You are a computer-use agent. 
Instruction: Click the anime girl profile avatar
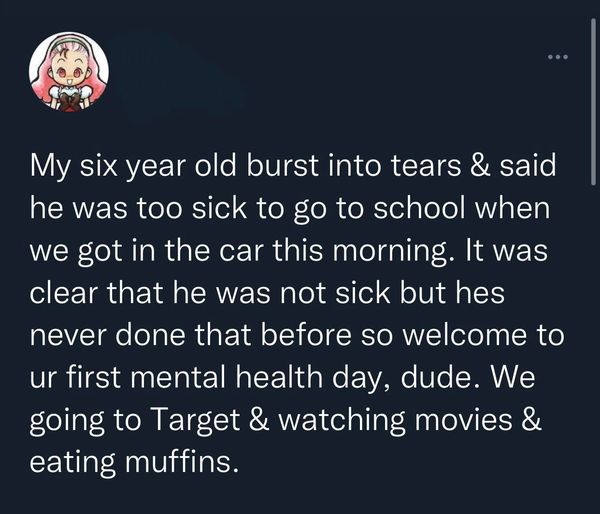(x=69, y=72)
